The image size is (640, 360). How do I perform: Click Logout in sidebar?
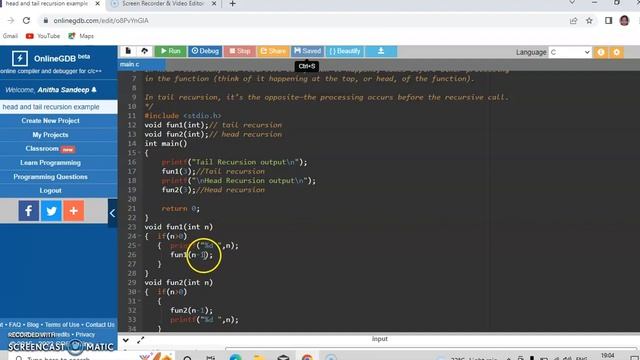coord(51,191)
